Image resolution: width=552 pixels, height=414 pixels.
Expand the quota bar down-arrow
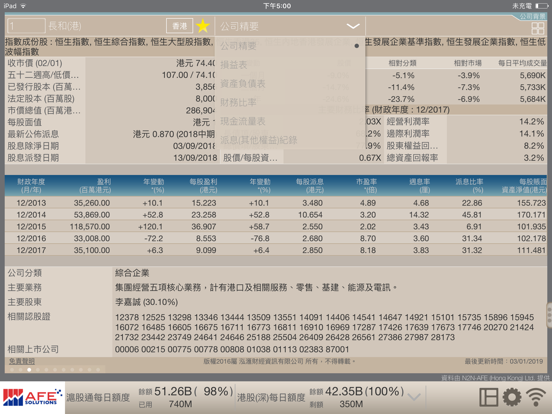pyautogui.click(x=414, y=397)
